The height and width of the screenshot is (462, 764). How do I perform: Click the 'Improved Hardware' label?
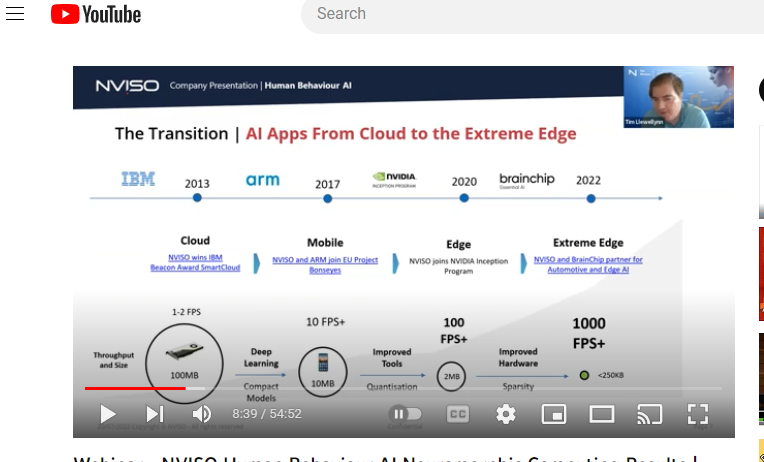[518, 358]
